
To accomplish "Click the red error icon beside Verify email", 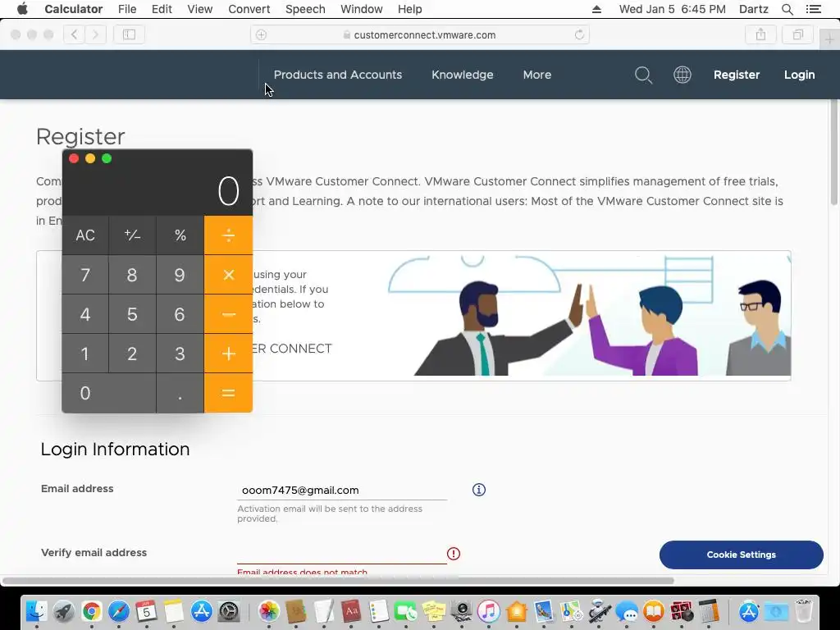I will coord(453,554).
